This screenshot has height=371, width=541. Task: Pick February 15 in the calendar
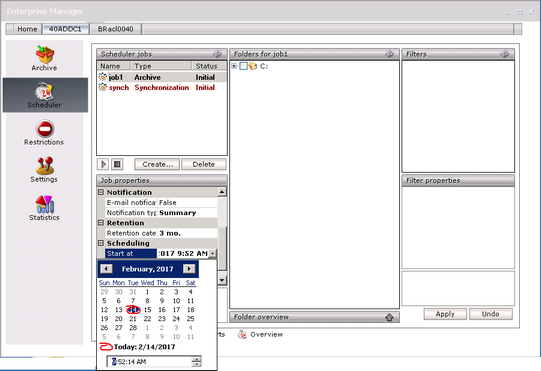click(147, 310)
